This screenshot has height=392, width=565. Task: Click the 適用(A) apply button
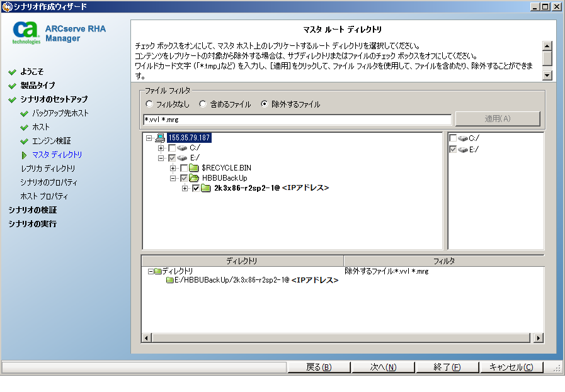pos(498,119)
